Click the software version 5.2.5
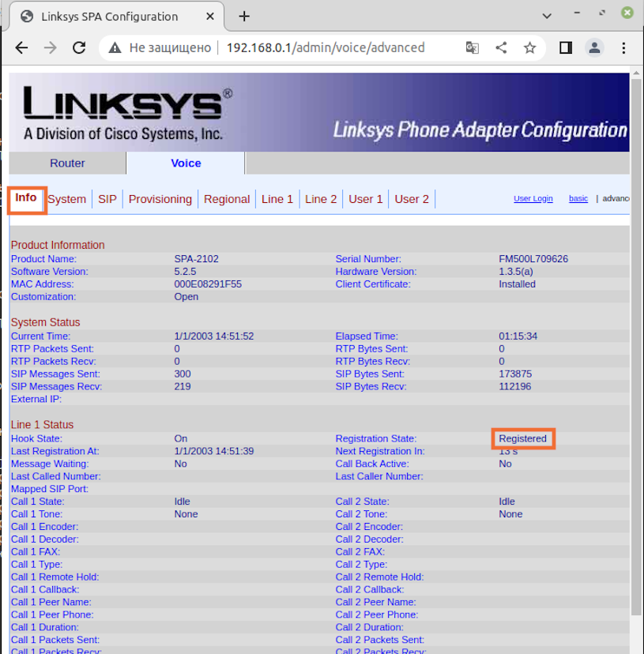 click(x=185, y=272)
